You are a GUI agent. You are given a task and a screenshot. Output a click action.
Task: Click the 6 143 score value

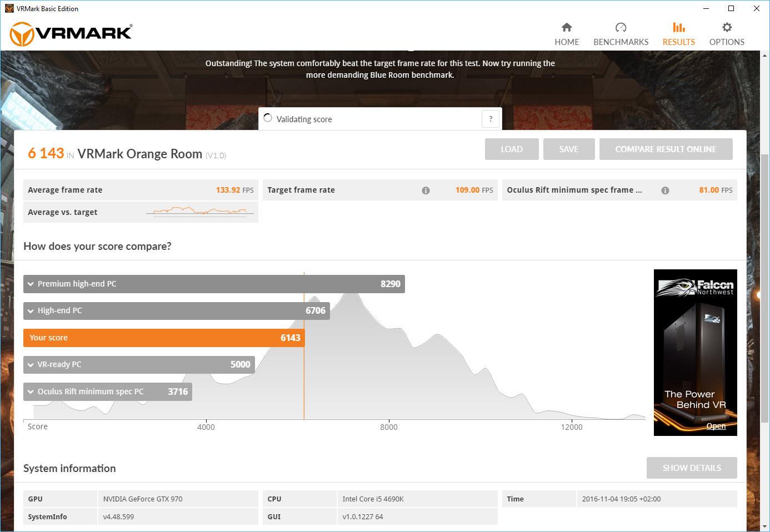click(x=46, y=153)
